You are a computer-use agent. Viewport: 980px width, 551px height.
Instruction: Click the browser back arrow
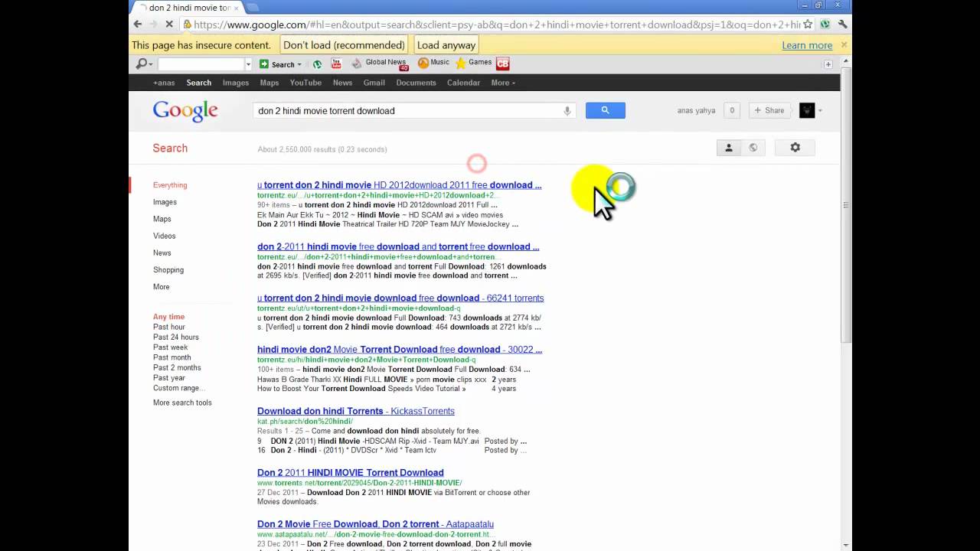[138, 24]
